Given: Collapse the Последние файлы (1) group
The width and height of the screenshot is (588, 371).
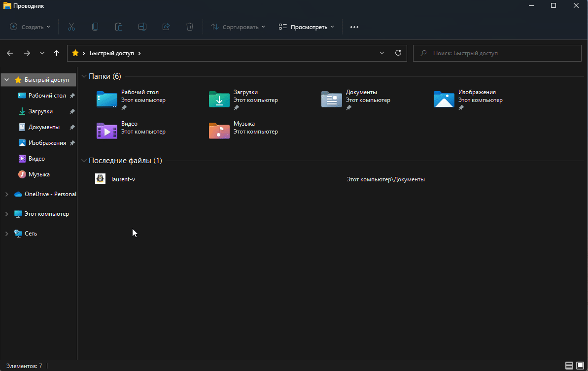Looking at the screenshot, I should point(84,161).
